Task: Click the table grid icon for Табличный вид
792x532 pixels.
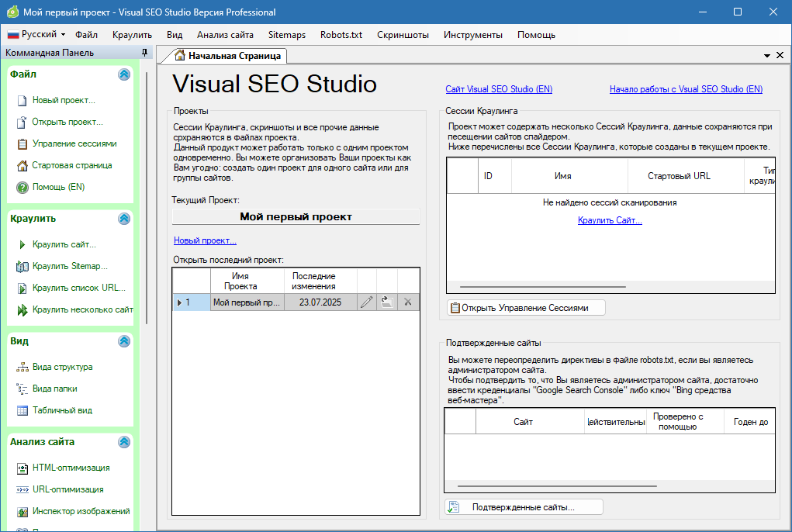Action: click(x=22, y=410)
